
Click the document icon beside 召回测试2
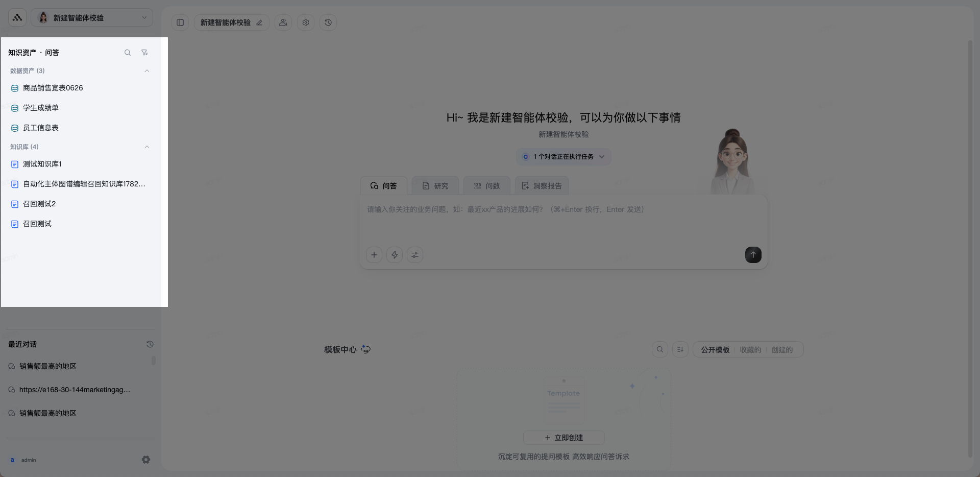coord(15,204)
